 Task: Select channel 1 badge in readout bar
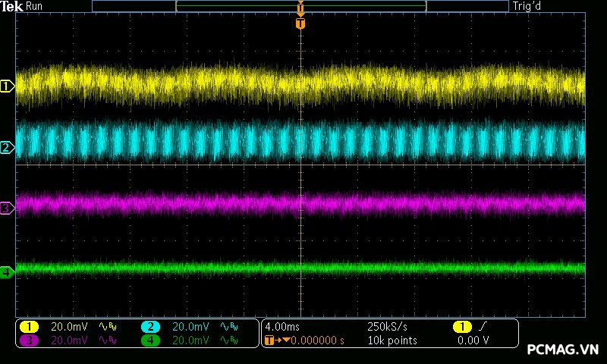click(x=29, y=326)
